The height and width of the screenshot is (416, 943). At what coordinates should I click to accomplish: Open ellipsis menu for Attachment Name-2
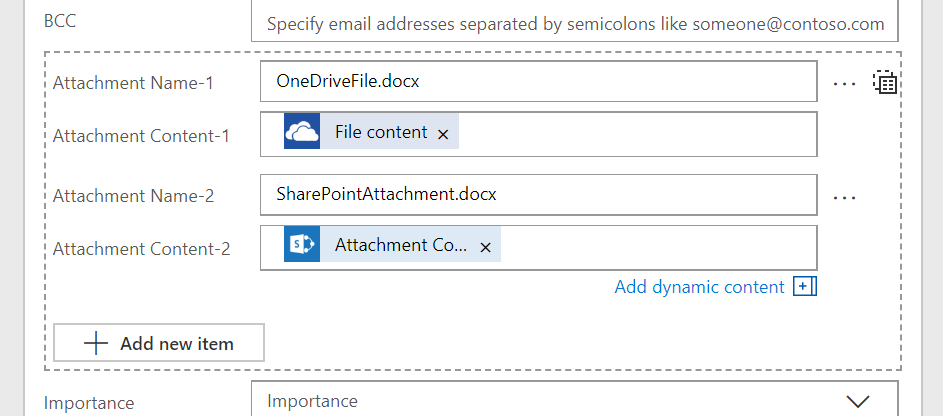coord(845,198)
